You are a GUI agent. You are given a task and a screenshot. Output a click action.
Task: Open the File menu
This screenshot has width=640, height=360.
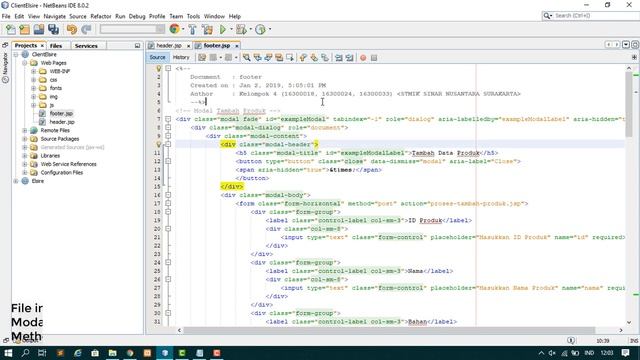tap(6, 16)
